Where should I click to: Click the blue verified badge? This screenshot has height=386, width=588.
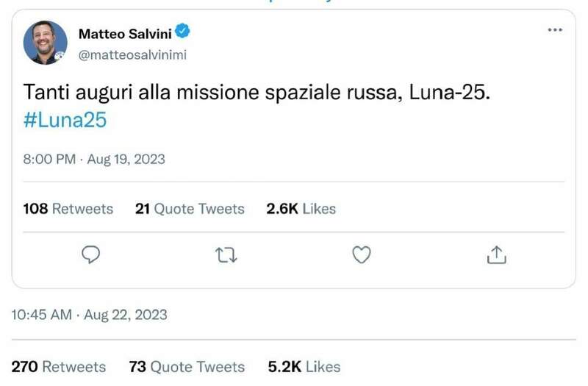click(183, 32)
